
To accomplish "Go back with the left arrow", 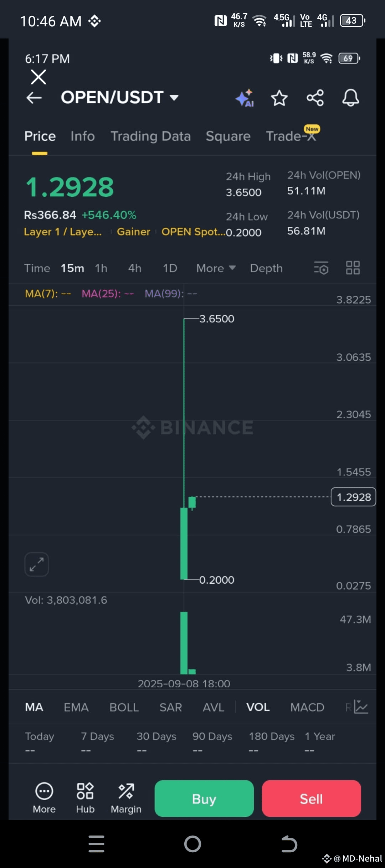I will [34, 98].
